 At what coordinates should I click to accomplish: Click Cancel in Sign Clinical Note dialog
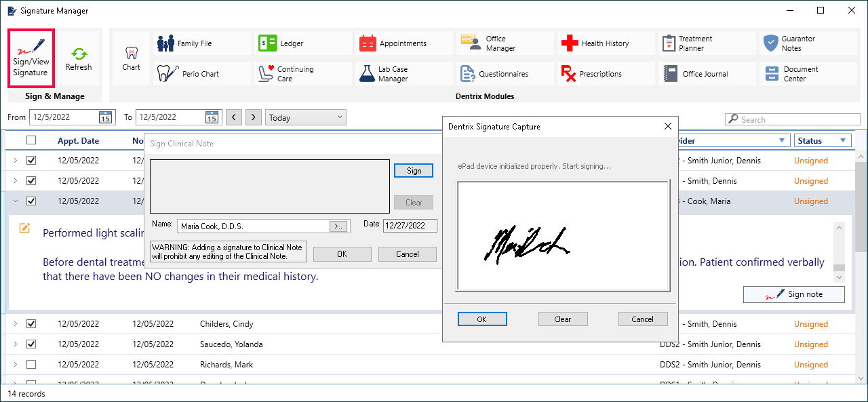[408, 254]
